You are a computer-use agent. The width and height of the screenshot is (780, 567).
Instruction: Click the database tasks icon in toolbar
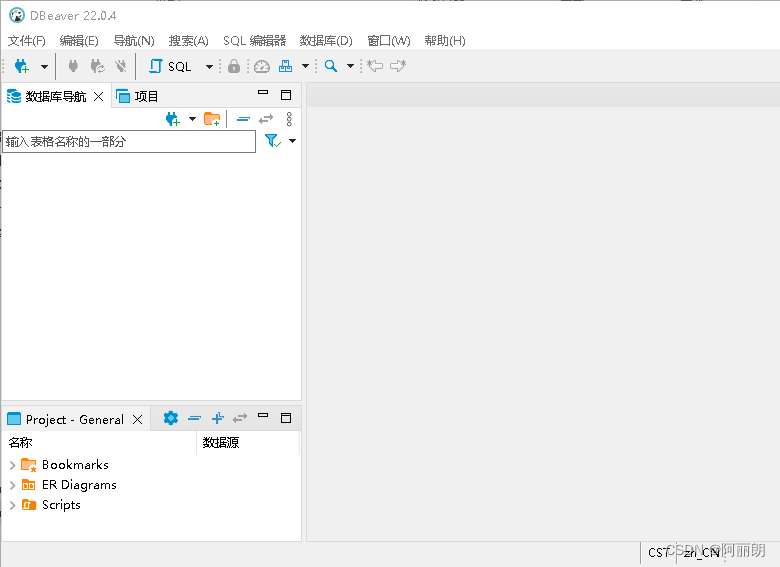(x=286, y=66)
